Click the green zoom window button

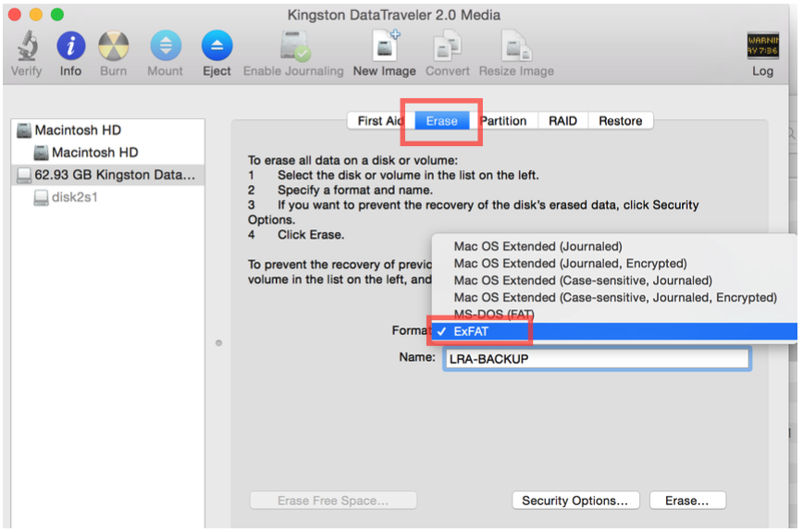pyautogui.click(x=57, y=14)
